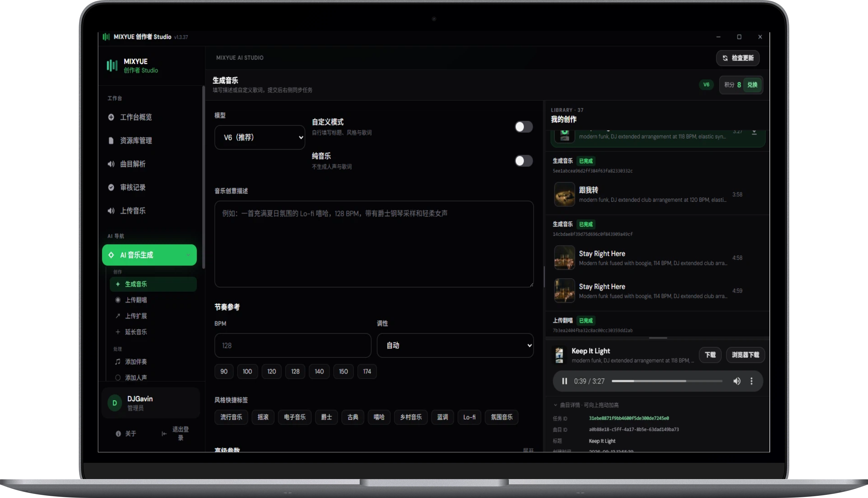The height and width of the screenshot is (498, 868).
Task: Click the BPM input field
Action: 293,345
